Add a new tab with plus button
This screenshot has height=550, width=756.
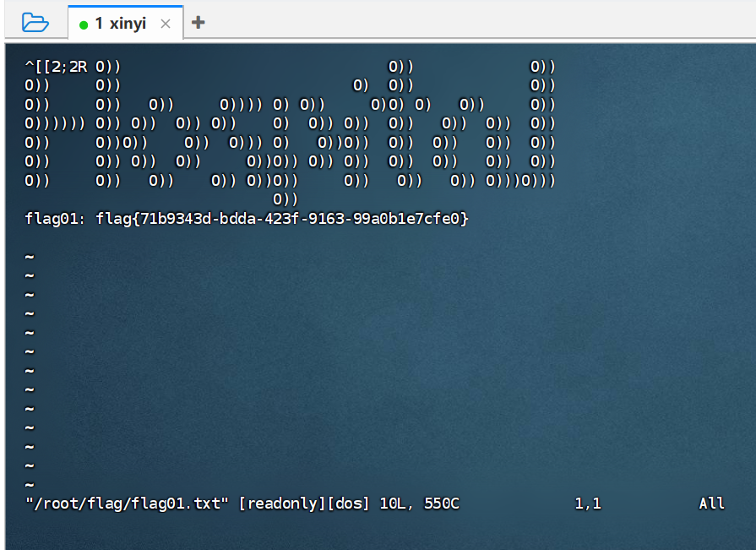click(199, 23)
